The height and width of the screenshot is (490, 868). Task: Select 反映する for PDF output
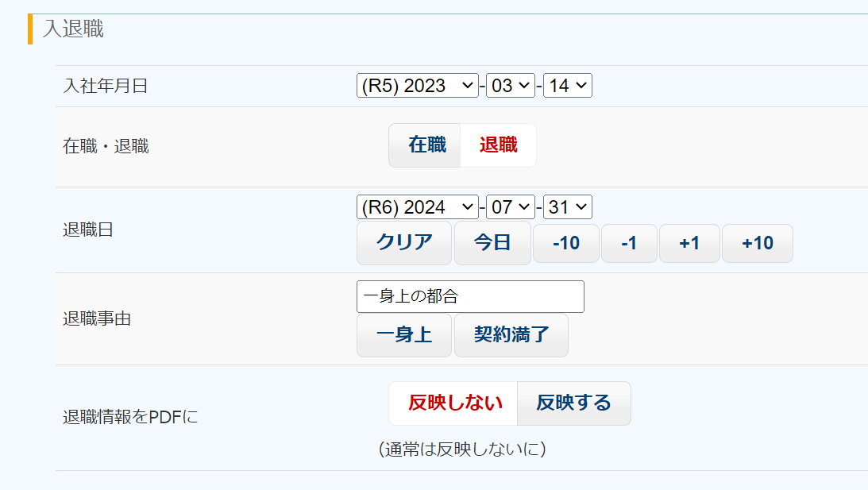pos(573,403)
